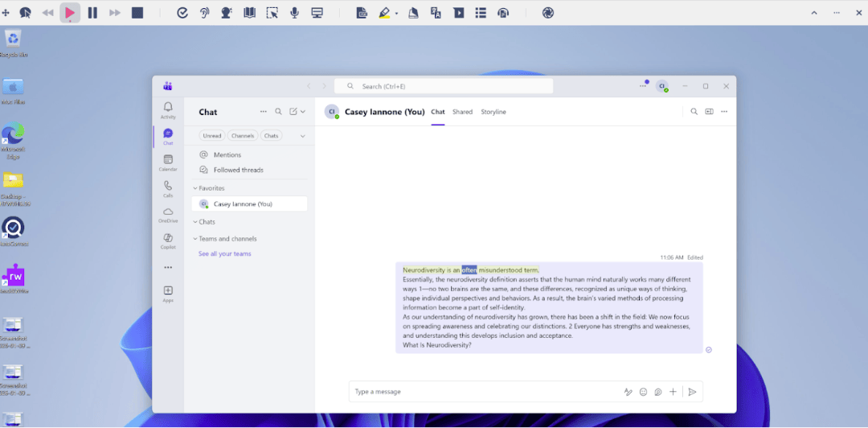The width and height of the screenshot is (868, 428).
Task: Pause reading in the Read&Write toolbar
Action: [92, 13]
